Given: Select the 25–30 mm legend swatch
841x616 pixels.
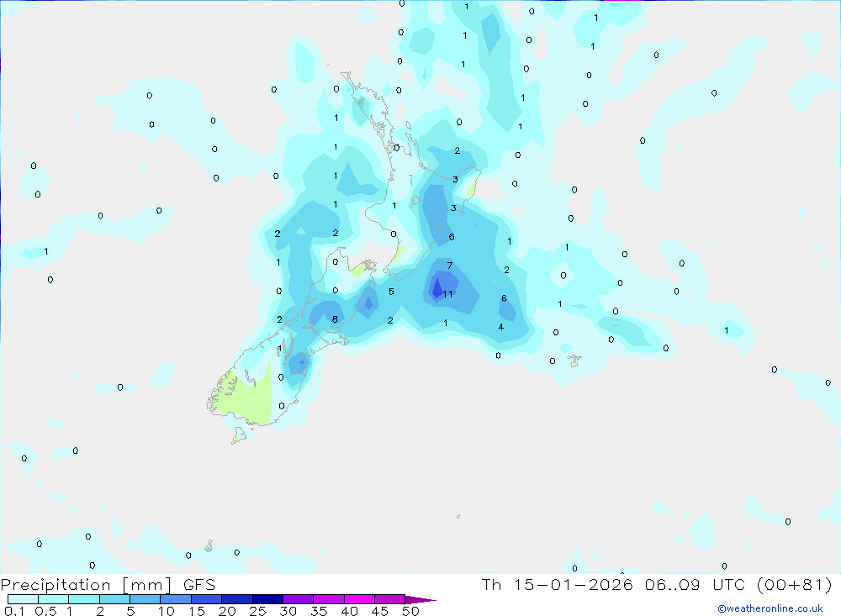Looking at the screenshot, I should pos(267,599).
